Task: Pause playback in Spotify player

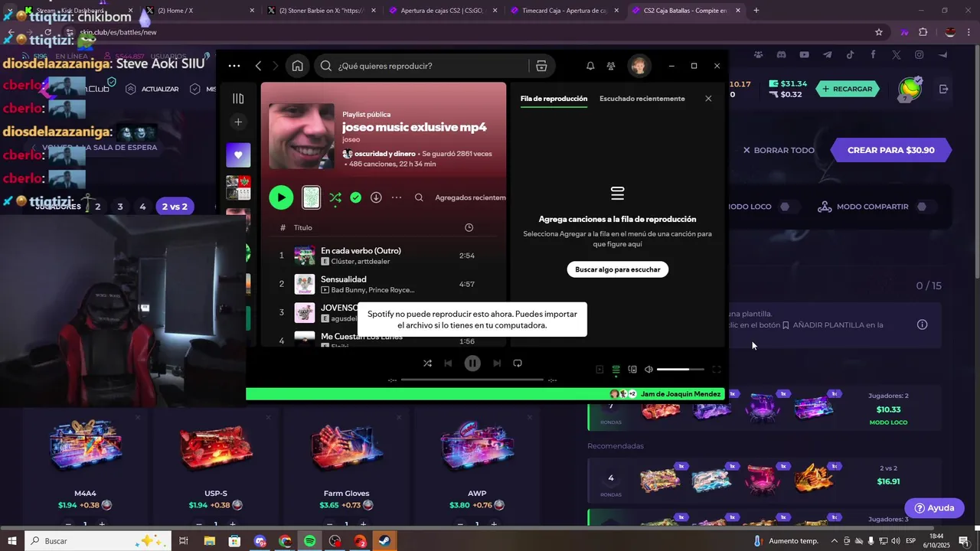Action: (472, 364)
